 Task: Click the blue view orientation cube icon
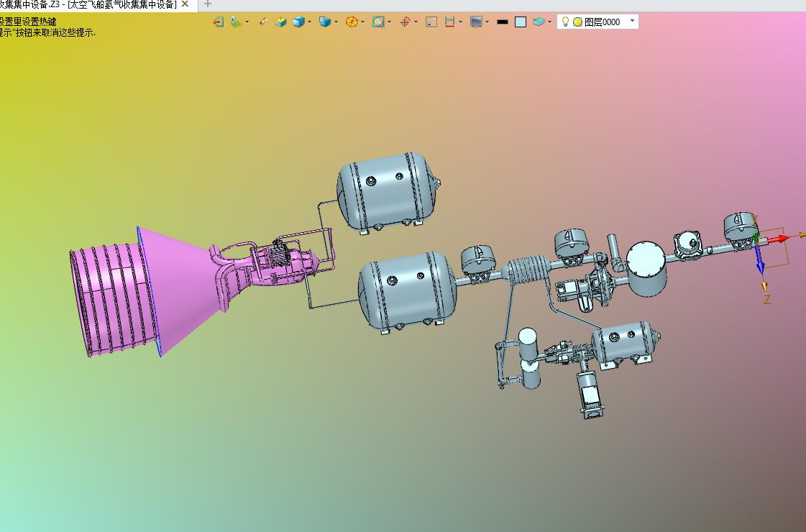coord(325,22)
